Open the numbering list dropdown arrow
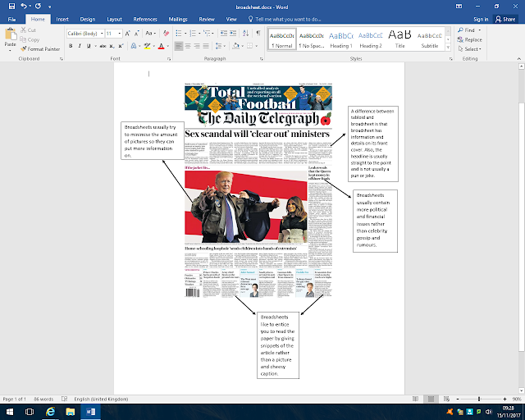 pos(199,34)
